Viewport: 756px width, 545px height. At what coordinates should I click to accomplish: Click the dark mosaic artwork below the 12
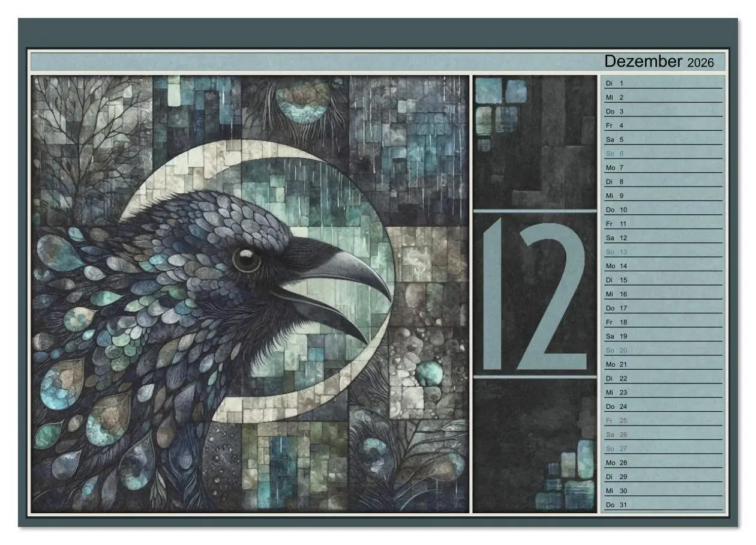point(534,450)
